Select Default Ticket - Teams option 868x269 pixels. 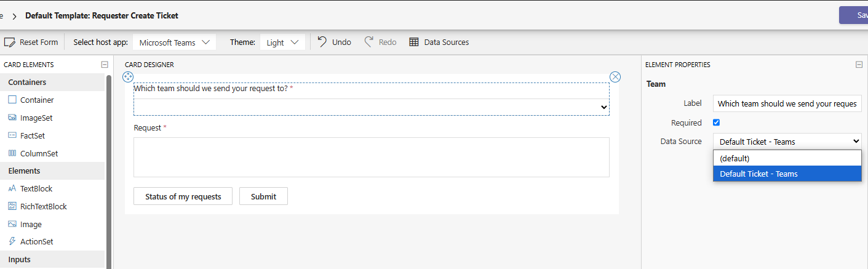click(787, 174)
